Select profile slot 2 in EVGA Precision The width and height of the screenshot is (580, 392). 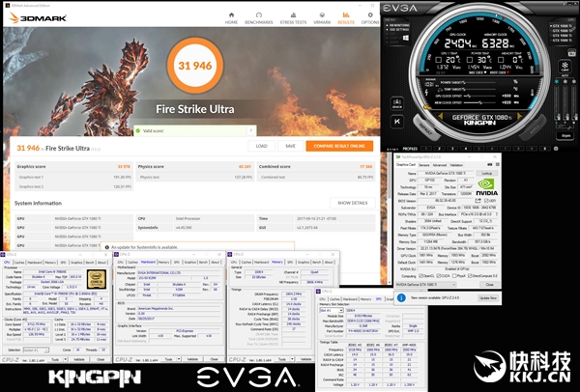pos(439,149)
